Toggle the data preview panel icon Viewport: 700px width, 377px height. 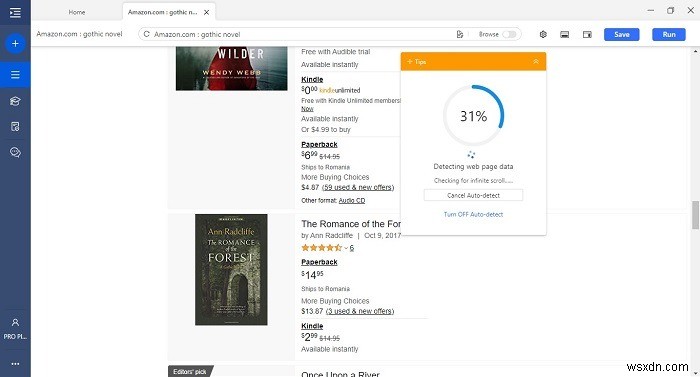[565, 34]
